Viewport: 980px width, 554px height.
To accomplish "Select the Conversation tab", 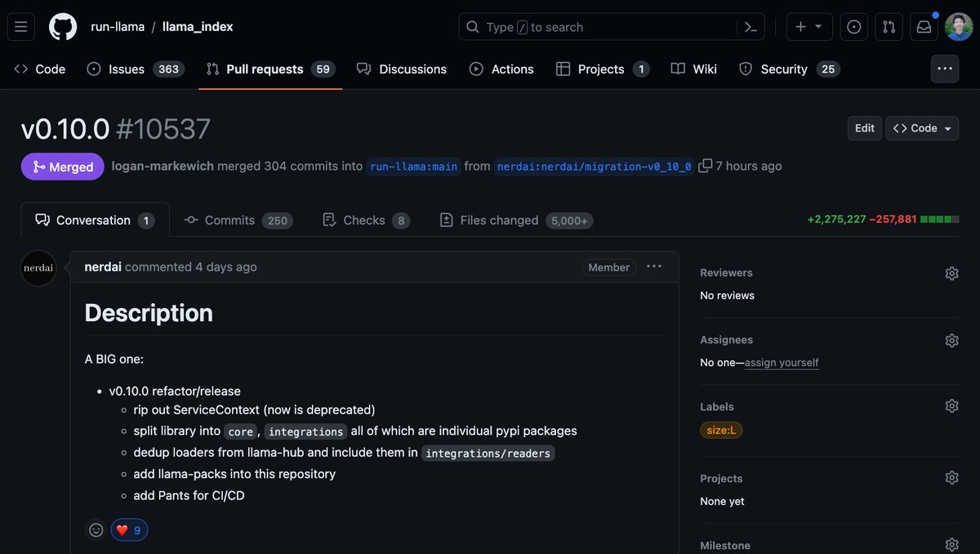I will tap(95, 221).
